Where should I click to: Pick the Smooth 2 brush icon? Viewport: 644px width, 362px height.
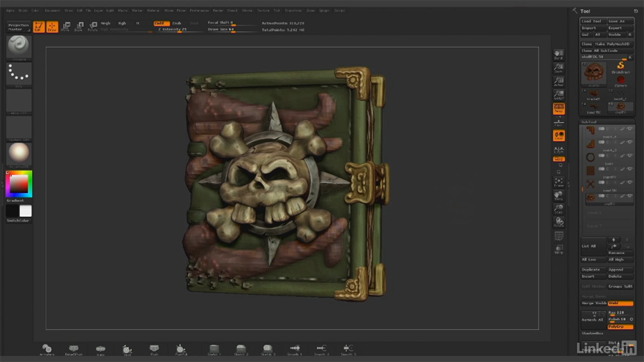tap(321, 350)
